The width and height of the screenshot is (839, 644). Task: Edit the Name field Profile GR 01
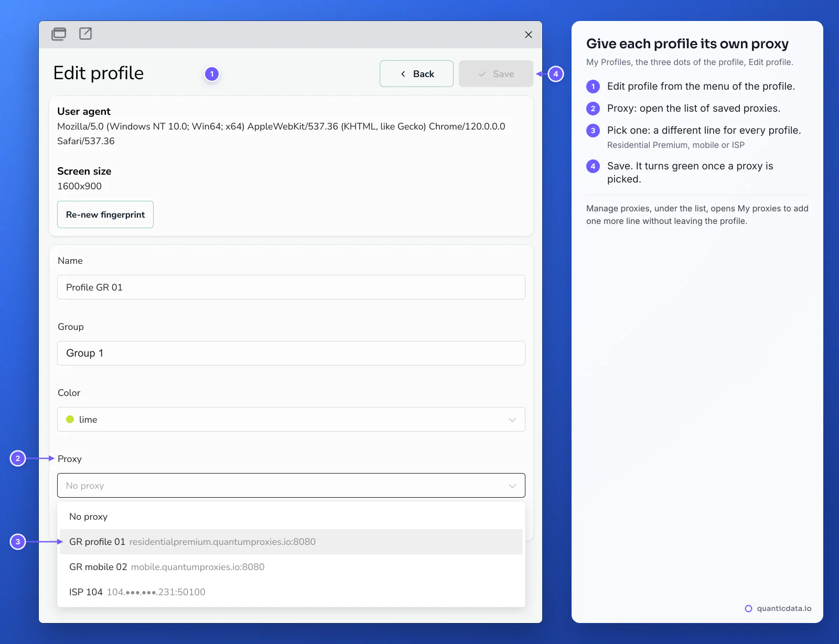click(x=291, y=287)
